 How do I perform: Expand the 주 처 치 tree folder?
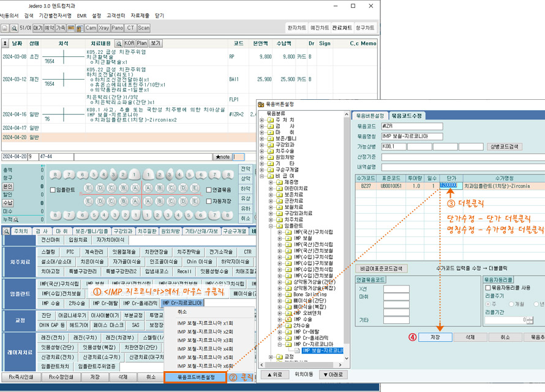click(x=261, y=120)
